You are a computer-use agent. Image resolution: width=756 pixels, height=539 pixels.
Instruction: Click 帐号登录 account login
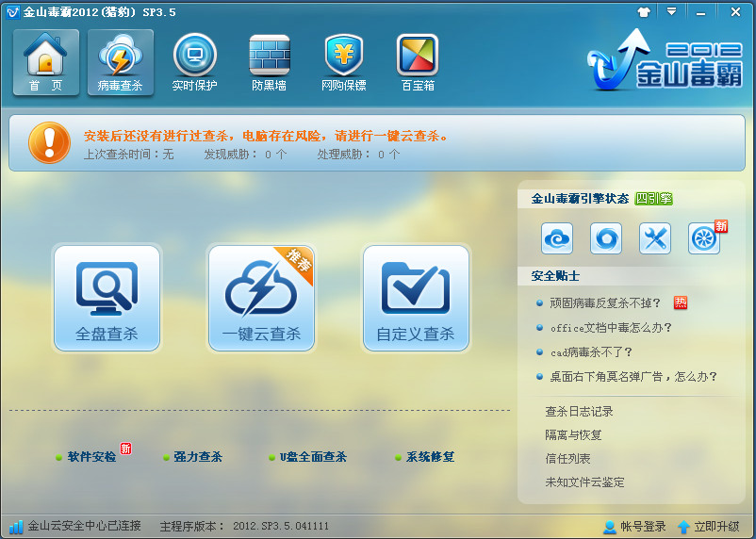coord(634,526)
